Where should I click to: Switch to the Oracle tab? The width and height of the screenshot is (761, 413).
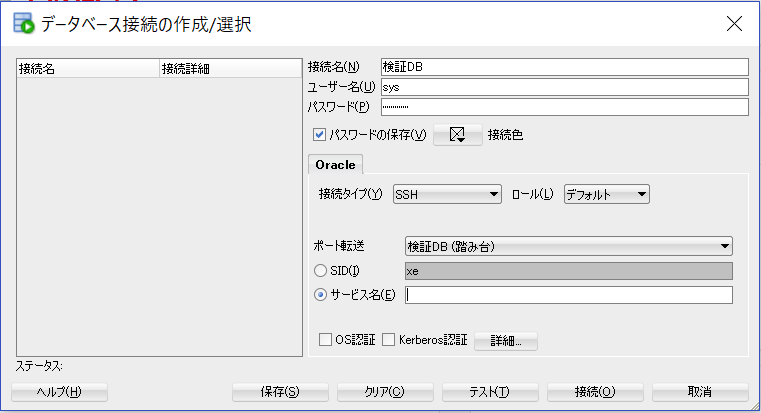pos(335,165)
